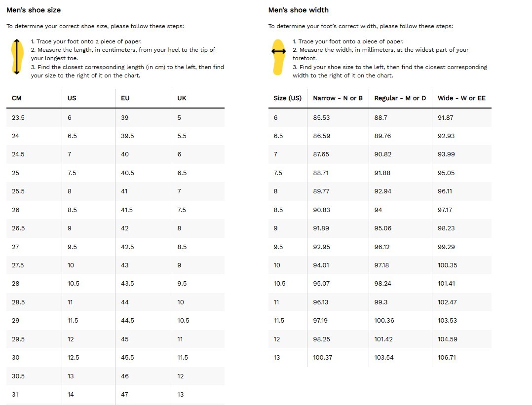Image resolution: width=532 pixels, height=405 pixels.
Task: Select the regular width value 94
Action: click(x=378, y=210)
